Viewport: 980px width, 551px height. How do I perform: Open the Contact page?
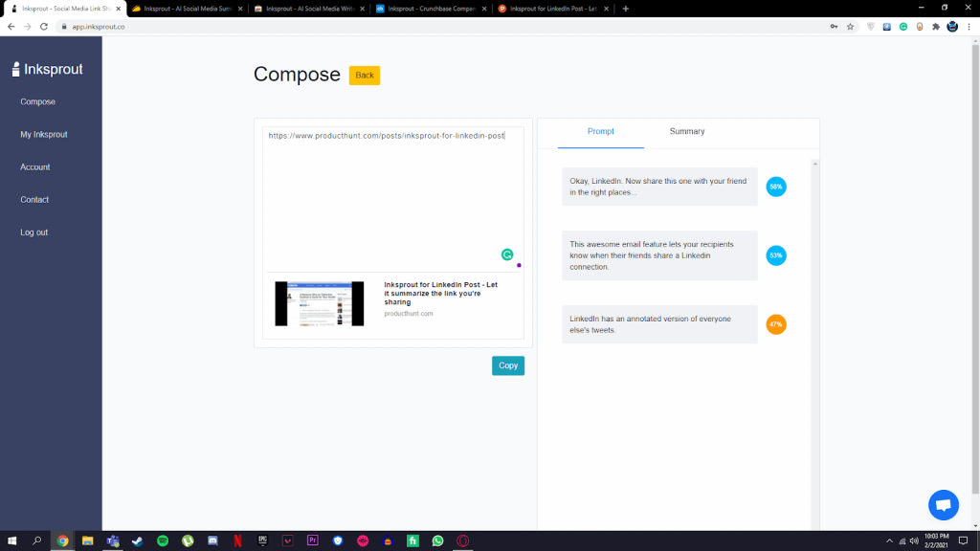pos(34,200)
